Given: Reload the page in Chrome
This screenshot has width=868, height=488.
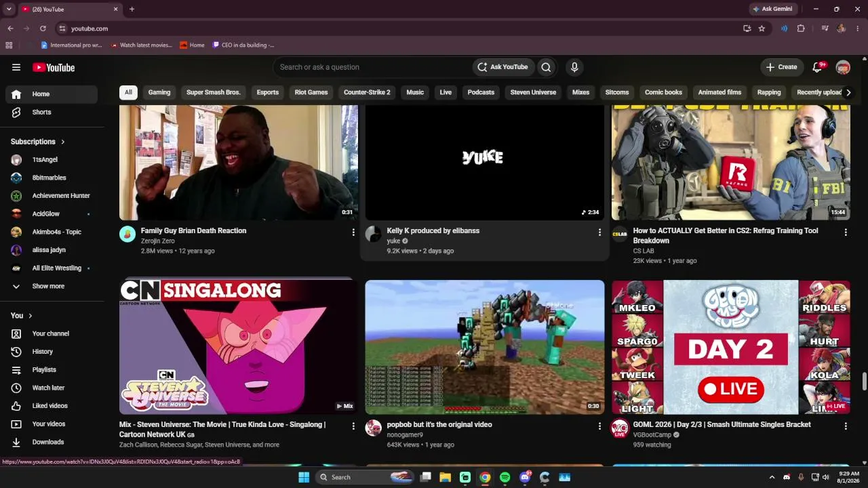Looking at the screenshot, I should 43,28.
